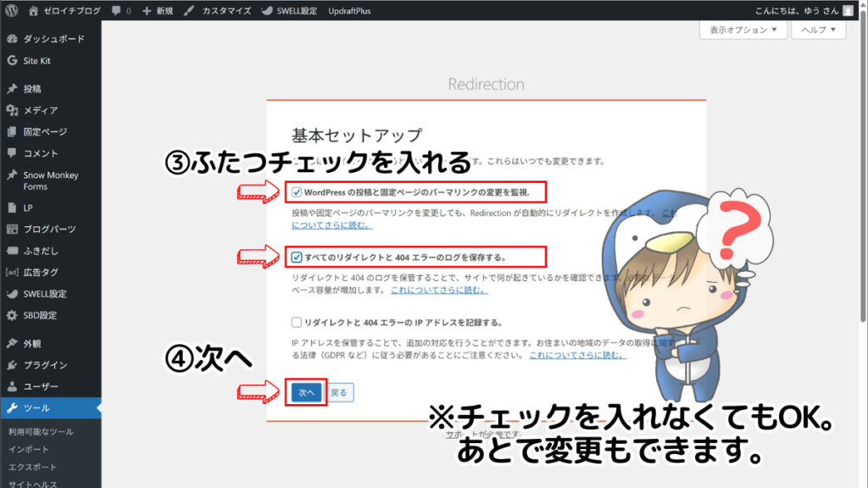Click the 次へ button

(x=306, y=393)
